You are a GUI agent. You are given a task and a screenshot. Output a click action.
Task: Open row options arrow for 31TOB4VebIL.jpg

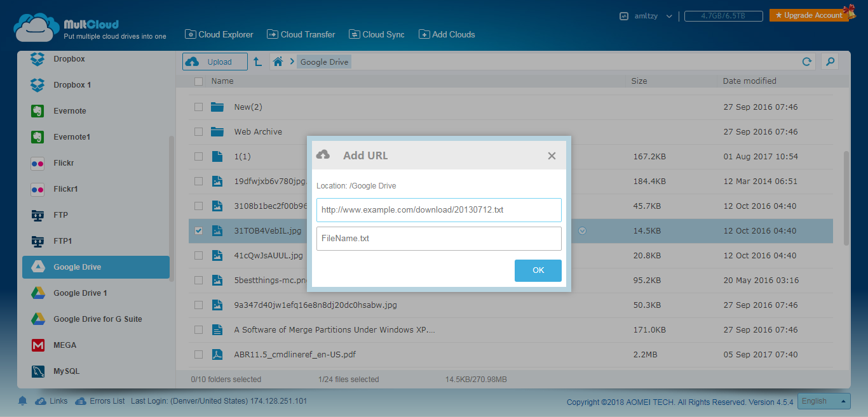click(582, 230)
